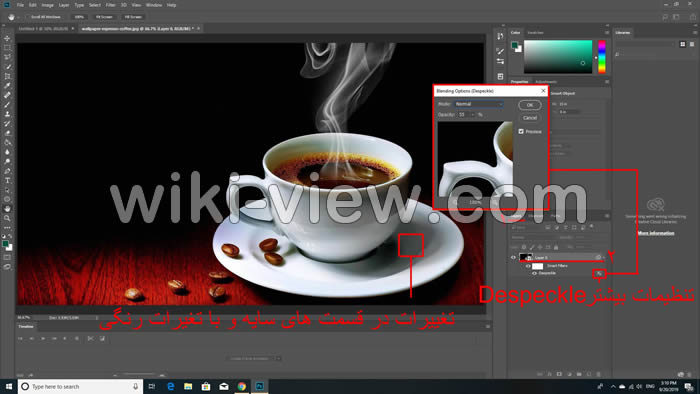700x394 pixels.
Task: Open the Edit Toolbar three-dots icon
Action: [7, 228]
